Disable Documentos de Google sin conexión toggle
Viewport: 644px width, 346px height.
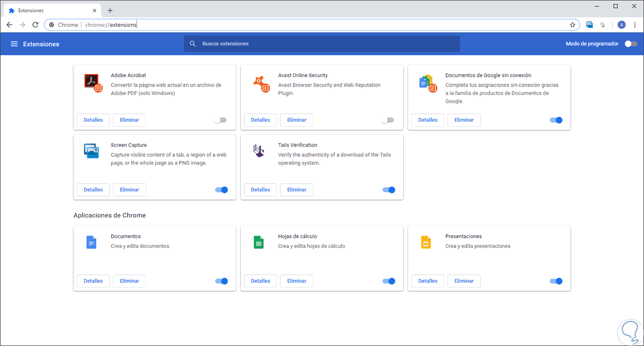(556, 120)
